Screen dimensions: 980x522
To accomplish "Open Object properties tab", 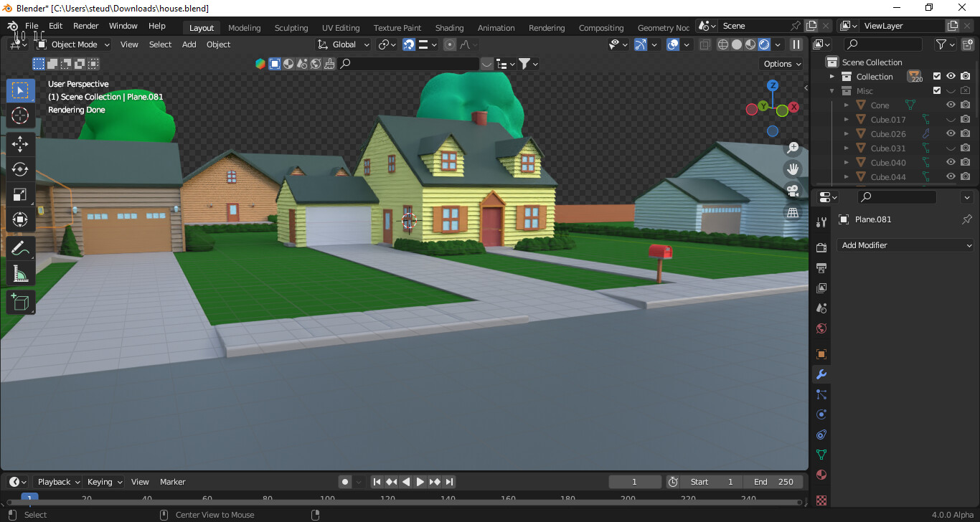I will pos(822,354).
